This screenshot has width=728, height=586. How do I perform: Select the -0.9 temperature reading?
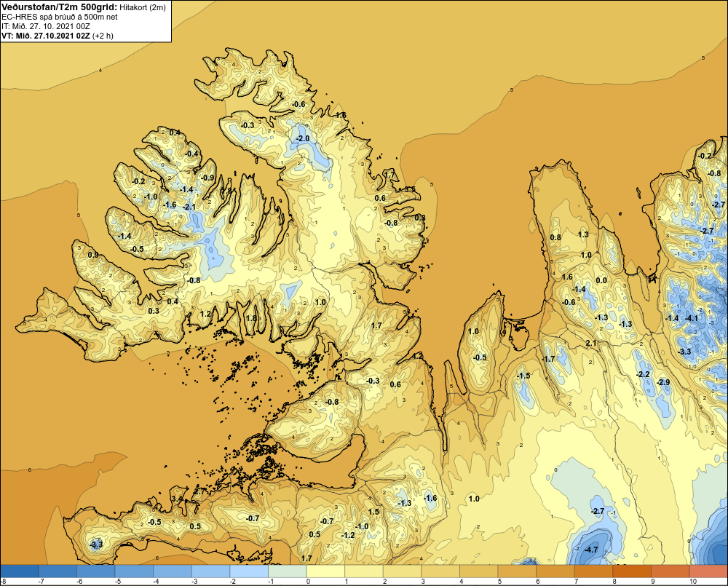point(207,178)
